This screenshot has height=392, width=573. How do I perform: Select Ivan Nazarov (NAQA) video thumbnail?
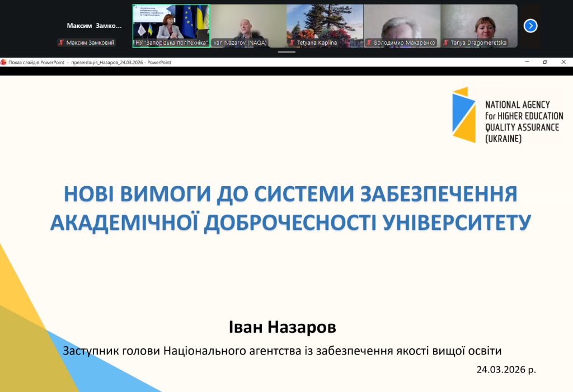[248, 22]
